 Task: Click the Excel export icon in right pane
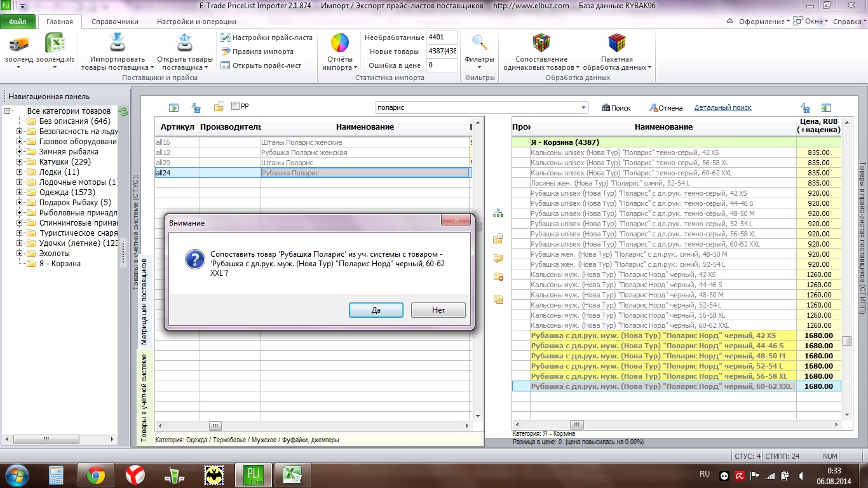coord(826,108)
